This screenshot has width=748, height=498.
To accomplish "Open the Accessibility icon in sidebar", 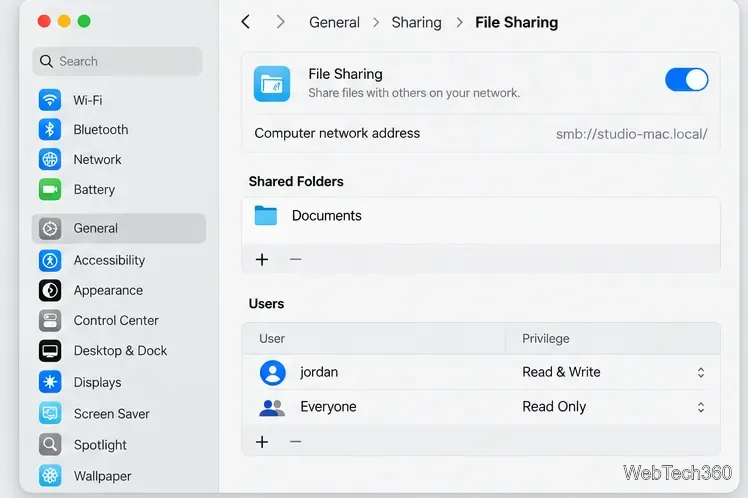I will click(x=50, y=260).
